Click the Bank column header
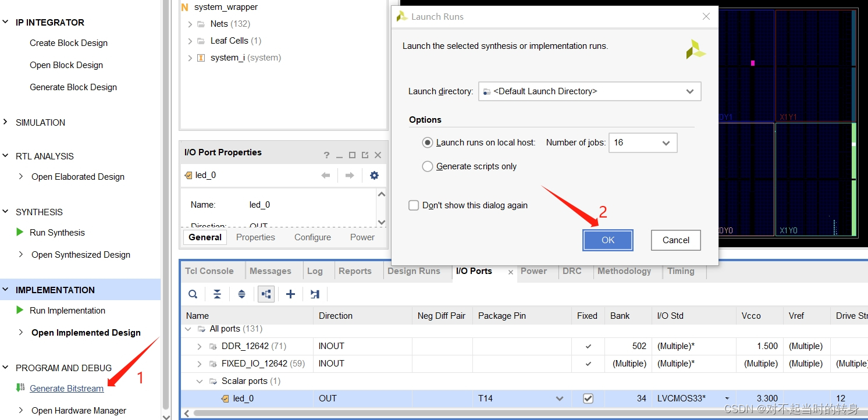 pos(620,316)
